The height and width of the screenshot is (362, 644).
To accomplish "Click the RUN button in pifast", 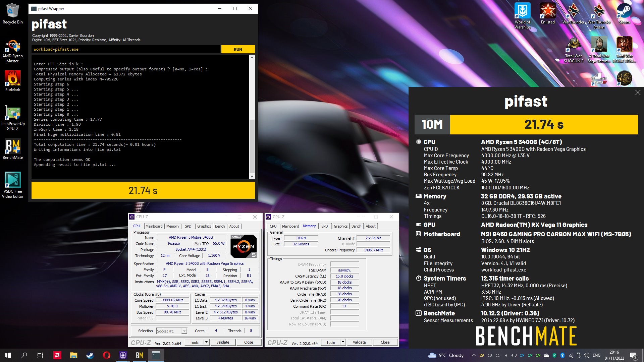I will (238, 49).
